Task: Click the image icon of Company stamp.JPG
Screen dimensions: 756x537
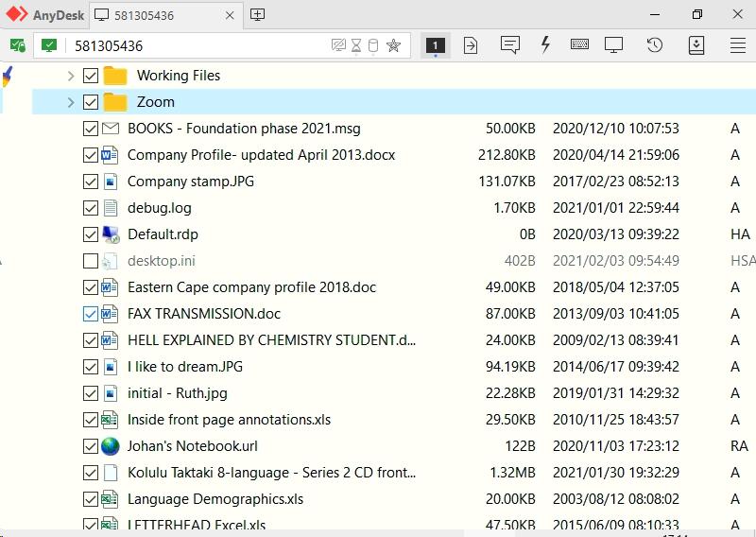Action: coord(111,182)
